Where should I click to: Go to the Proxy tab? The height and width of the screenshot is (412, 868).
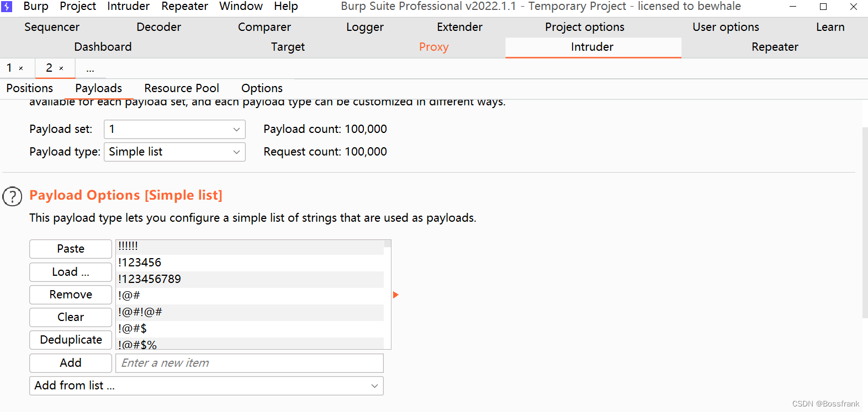coord(433,47)
